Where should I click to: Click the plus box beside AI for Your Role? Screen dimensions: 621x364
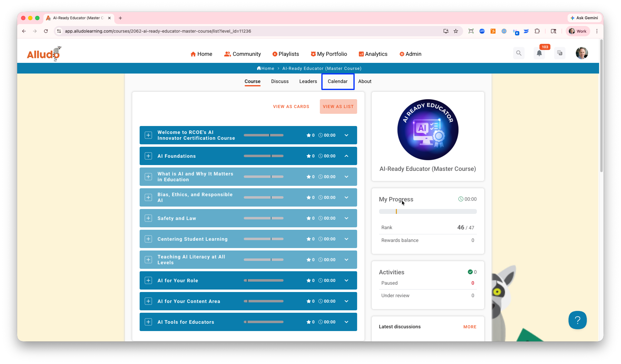(148, 280)
